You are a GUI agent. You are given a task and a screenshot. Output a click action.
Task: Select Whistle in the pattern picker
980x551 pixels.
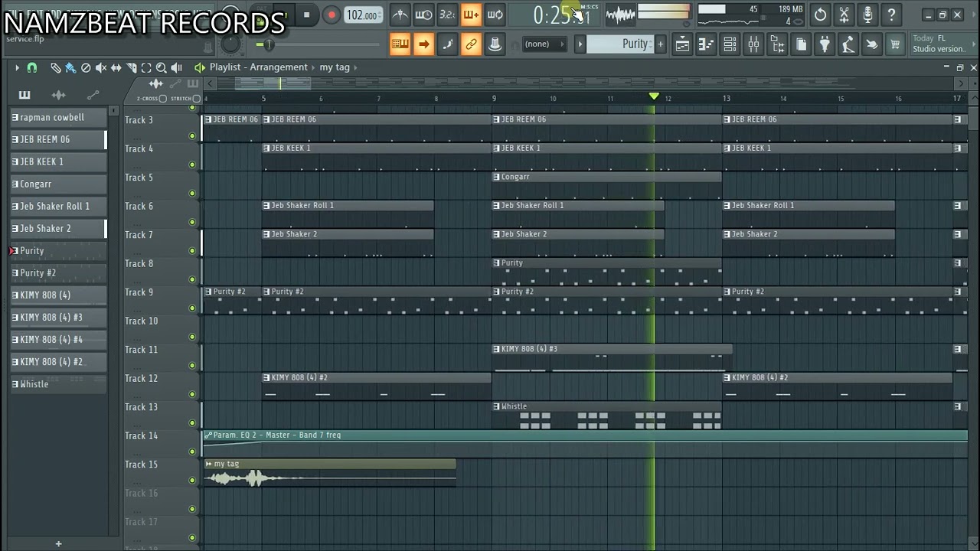[58, 384]
